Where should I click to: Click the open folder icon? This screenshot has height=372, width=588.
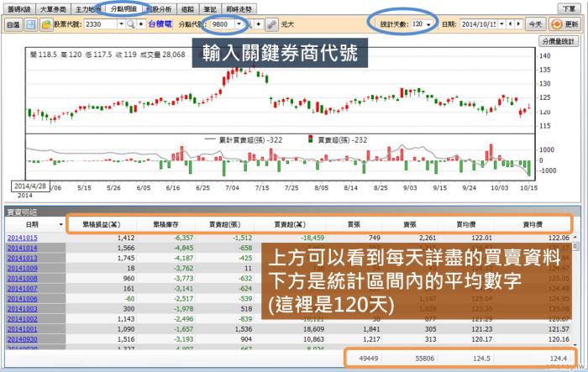click(46, 24)
